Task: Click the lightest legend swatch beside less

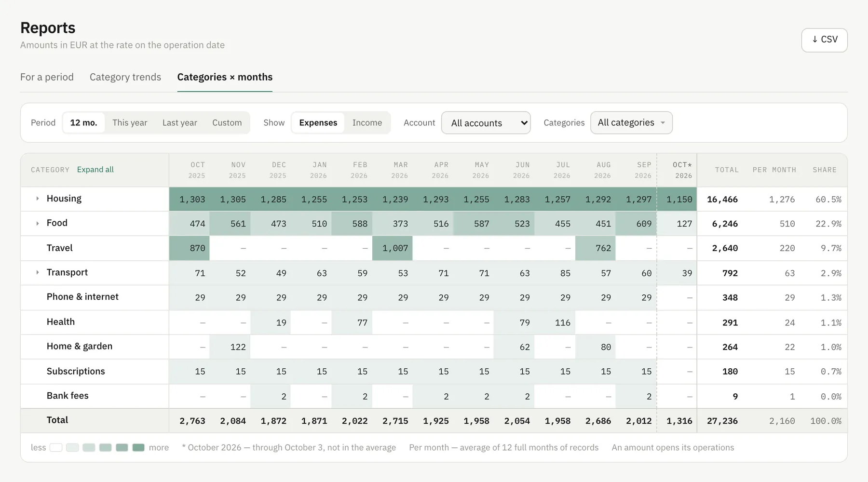Action: (56, 447)
